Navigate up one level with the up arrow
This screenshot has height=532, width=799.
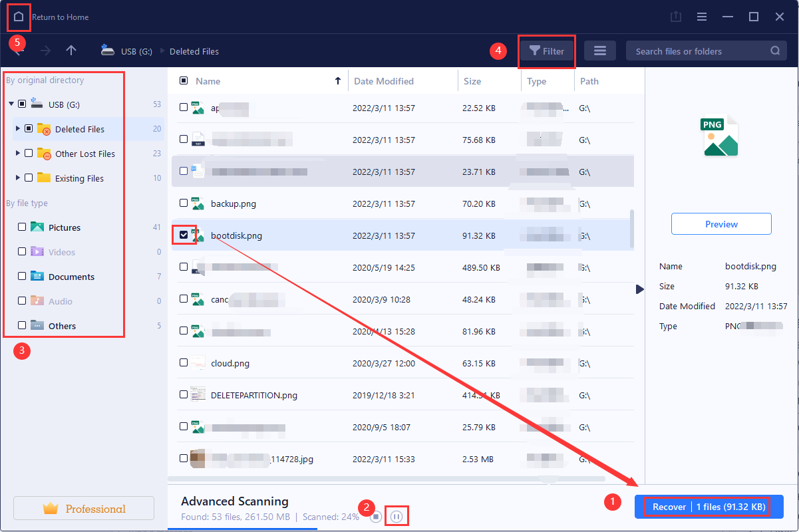click(71, 51)
